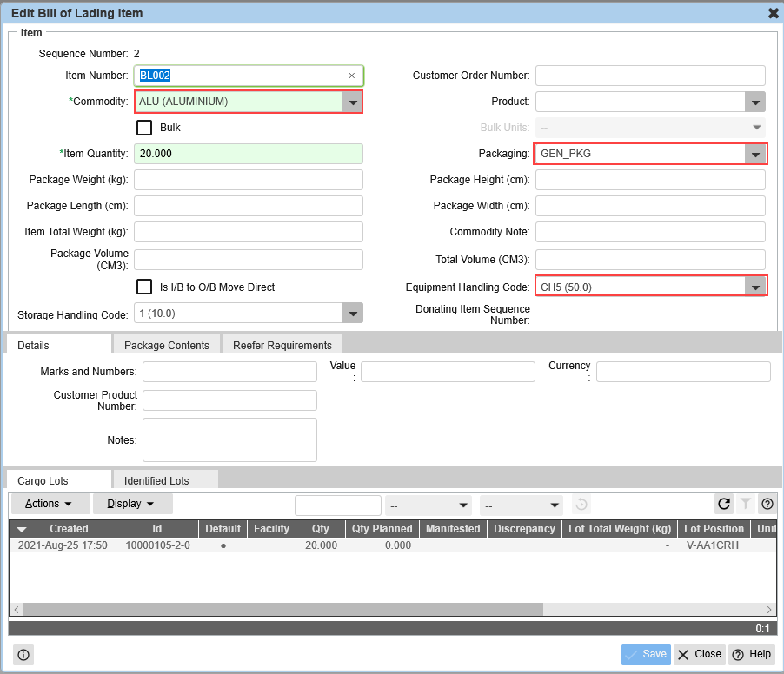Screen dimensions: 784x674
Task: Click the Value input field
Action: [x=448, y=372]
